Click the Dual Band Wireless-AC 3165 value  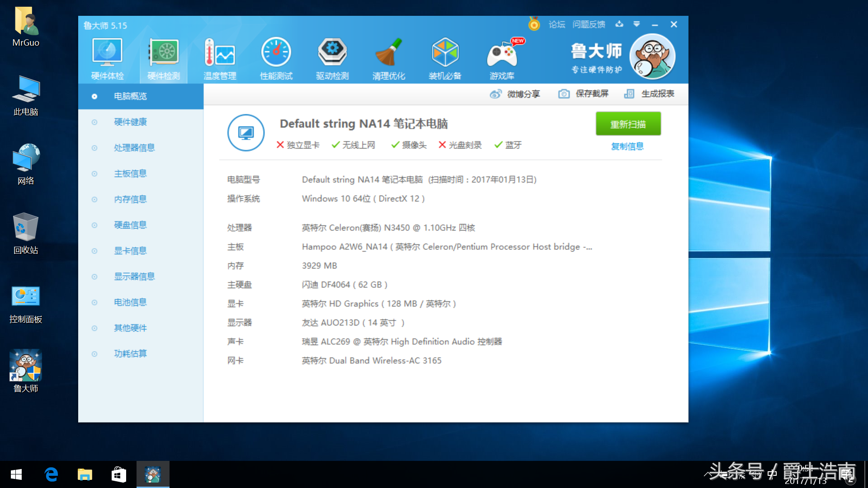pyautogui.click(x=372, y=361)
